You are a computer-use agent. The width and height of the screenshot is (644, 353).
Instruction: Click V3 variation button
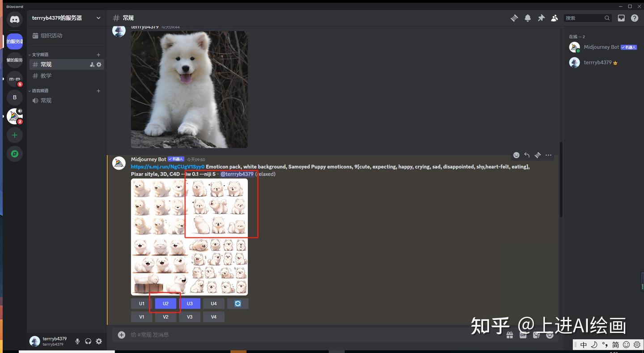[190, 317]
